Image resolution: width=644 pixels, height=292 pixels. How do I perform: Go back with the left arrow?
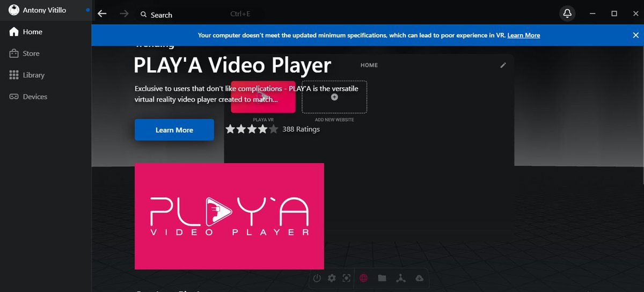tap(102, 13)
